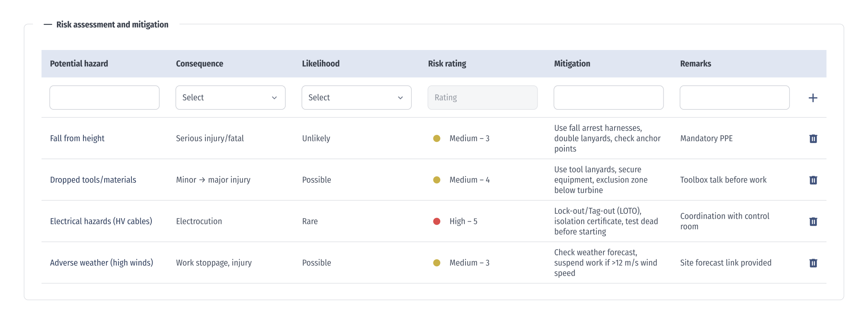Viewport: 868px width, 324px height.
Task: Click the Site forecast link provided remark
Action: (726, 263)
